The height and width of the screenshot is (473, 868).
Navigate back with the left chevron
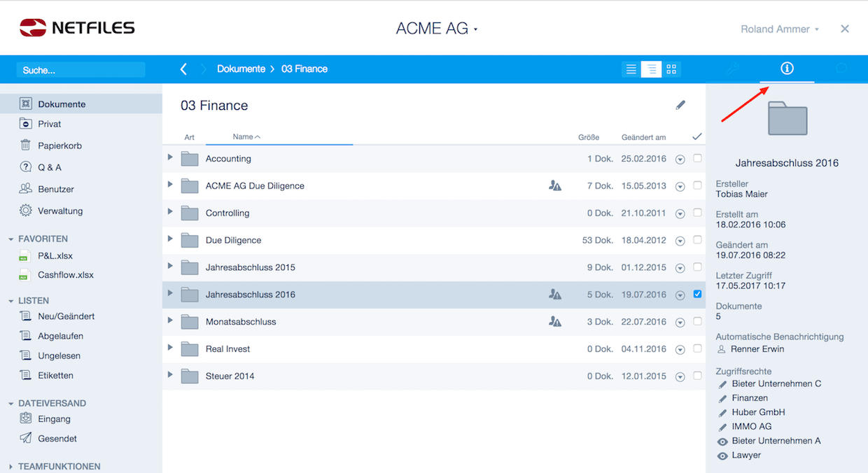click(x=183, y=69)
